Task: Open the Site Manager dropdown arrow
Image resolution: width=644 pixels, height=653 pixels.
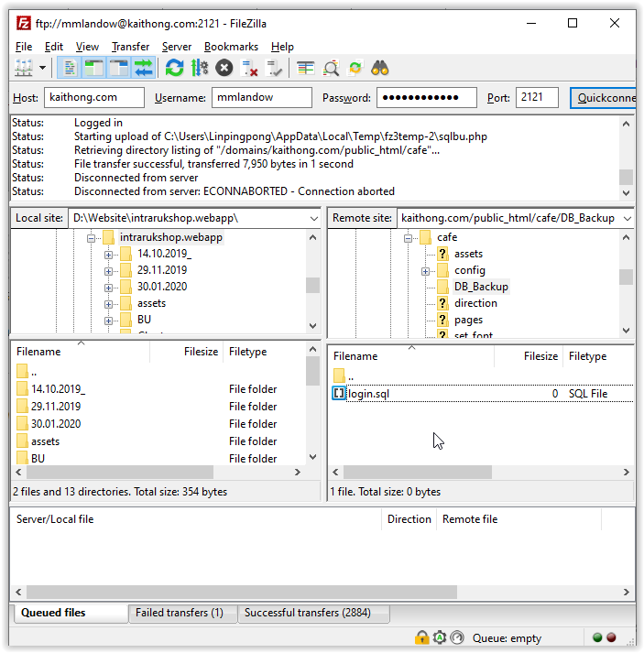Action: click(42, 68)
